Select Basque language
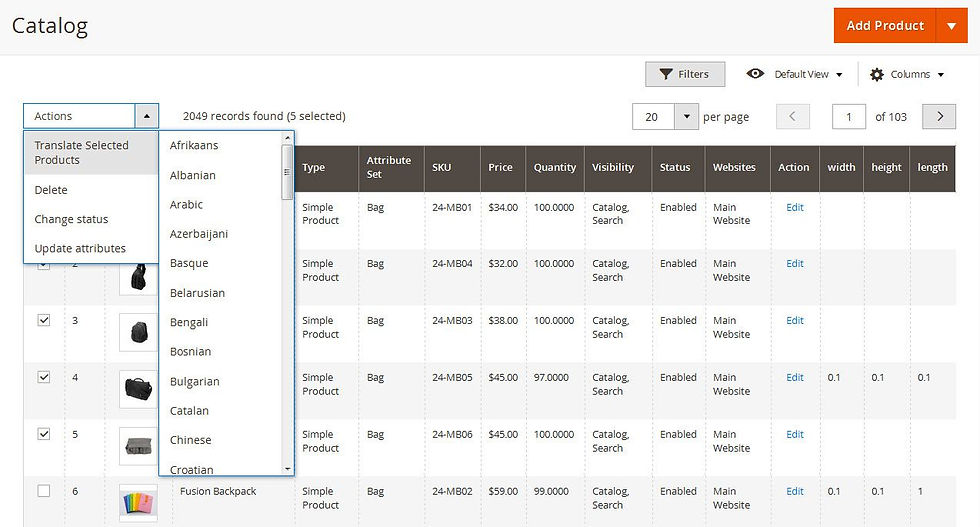Image resolution: width=980 pixels, height=527 pixels. pyautogui.click(x=189, y=263)
